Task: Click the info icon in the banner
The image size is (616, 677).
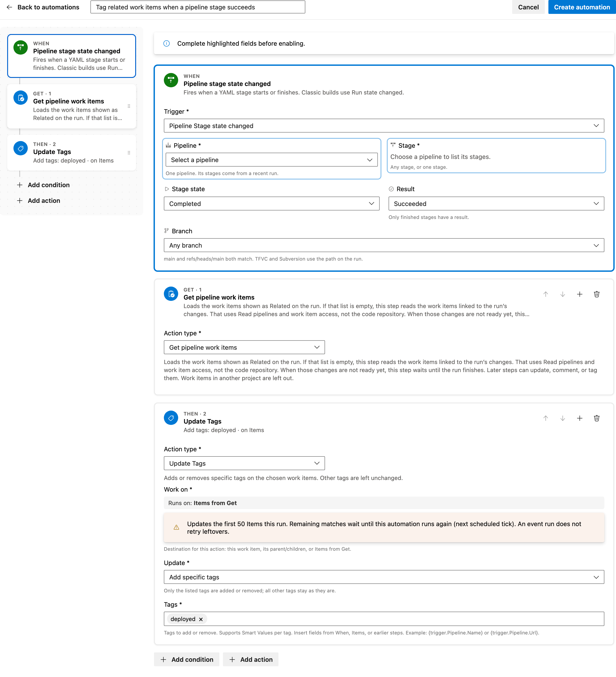Action: pyautogui.click(x=167, y=43)
